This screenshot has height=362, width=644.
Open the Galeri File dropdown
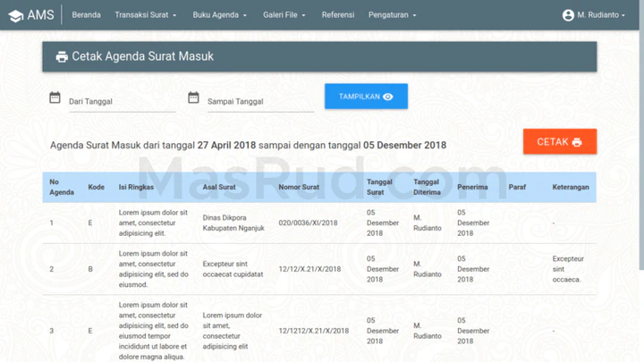pyautogui.click(x=284, y=15)
